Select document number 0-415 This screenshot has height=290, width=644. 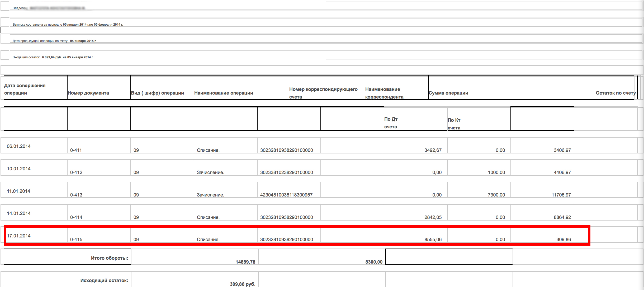tap(76, 240)
